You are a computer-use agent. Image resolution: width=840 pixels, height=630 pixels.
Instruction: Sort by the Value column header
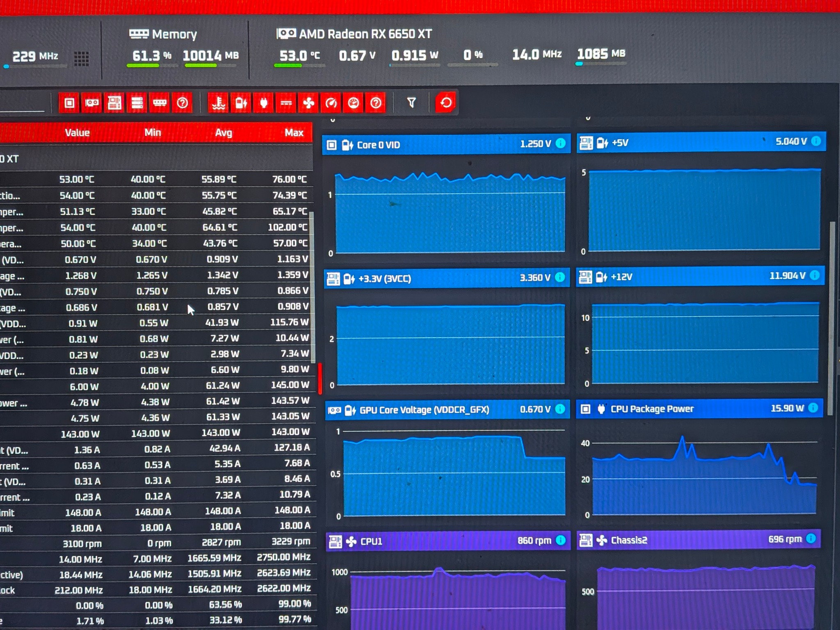[x=77, y=132]
